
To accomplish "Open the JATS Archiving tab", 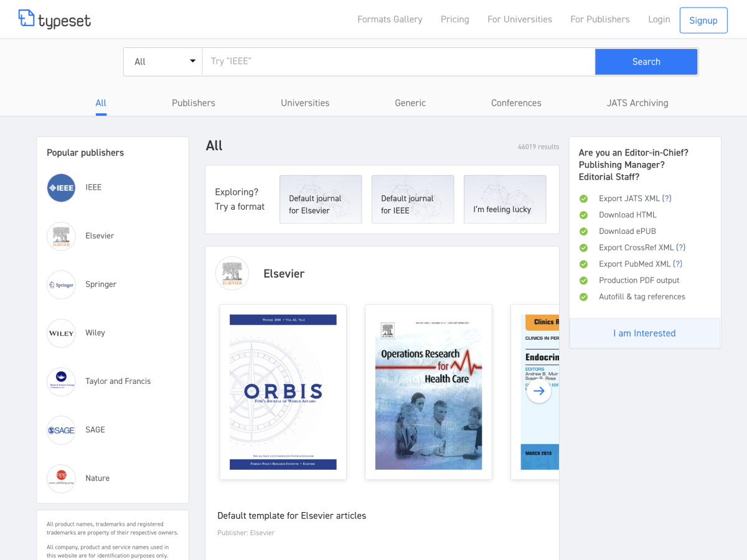I will tap(637, 103).
